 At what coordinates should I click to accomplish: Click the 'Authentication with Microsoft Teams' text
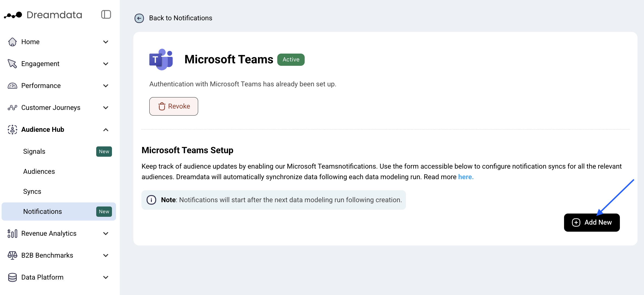(x=243, y=84)
